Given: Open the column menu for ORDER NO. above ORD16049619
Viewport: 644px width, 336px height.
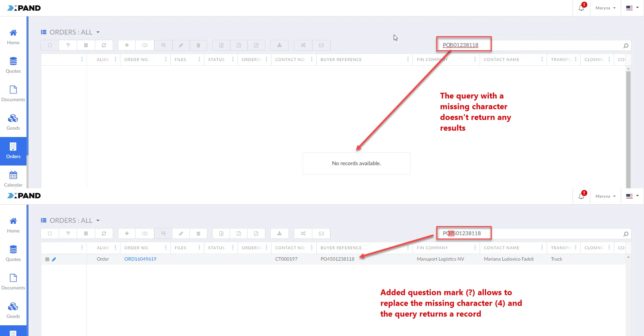Looking at the screenshot, I should click(x=166, y=248).
